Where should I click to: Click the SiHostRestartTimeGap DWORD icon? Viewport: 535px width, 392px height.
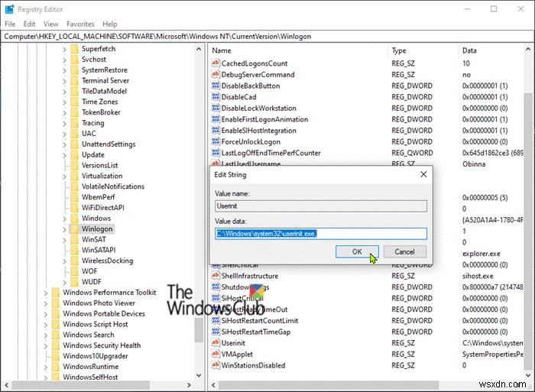pos(216,332)
